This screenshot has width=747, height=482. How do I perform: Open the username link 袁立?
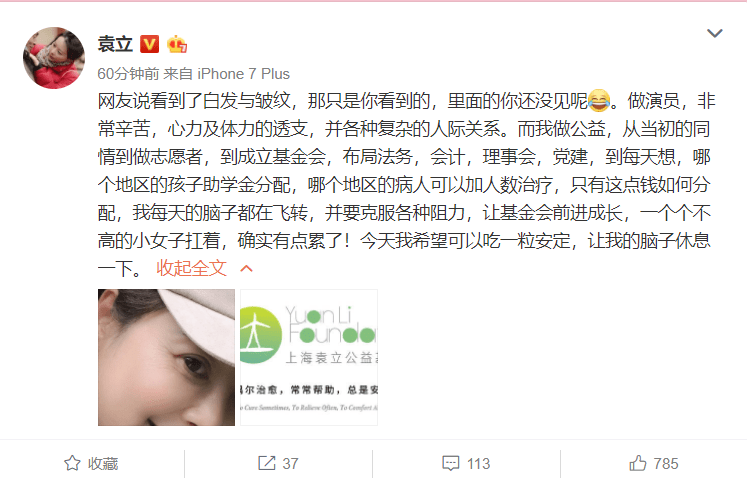click(115, 44)
